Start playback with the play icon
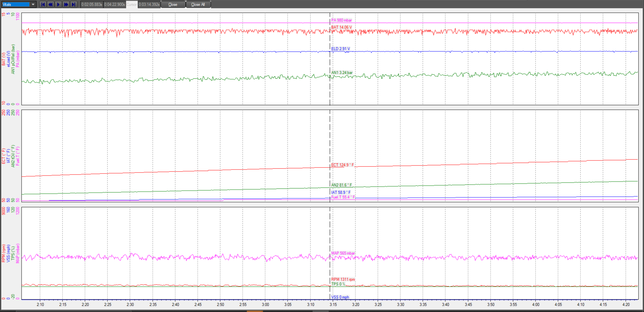The height and width of the screenshot is (312, 644). coord(58,5)
